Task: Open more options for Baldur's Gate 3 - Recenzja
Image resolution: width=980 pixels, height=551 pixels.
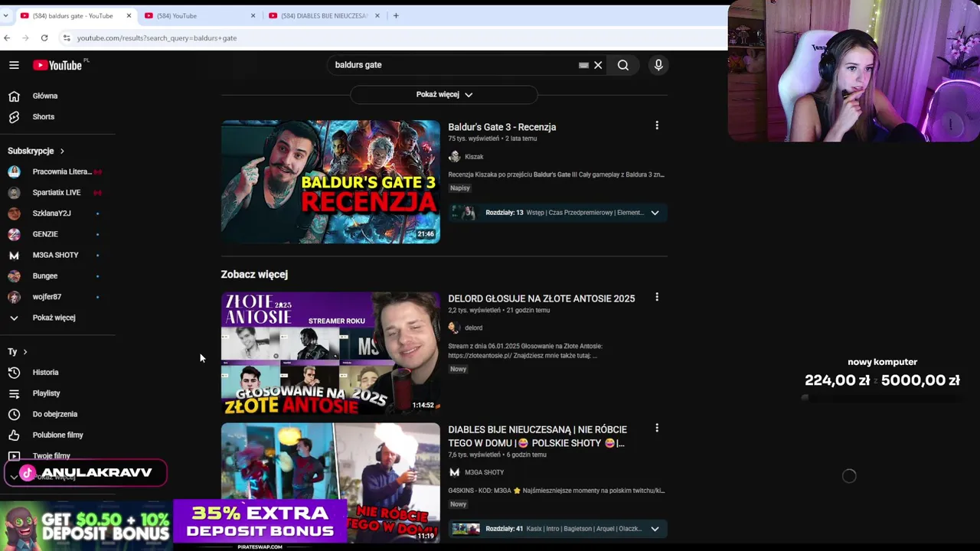Action: click(657, 126)
